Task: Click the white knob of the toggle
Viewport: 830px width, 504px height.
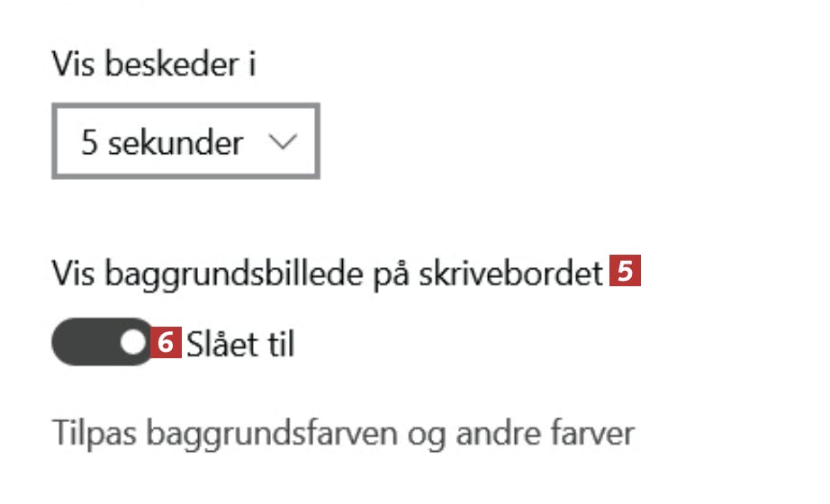Action: (133, 342)
